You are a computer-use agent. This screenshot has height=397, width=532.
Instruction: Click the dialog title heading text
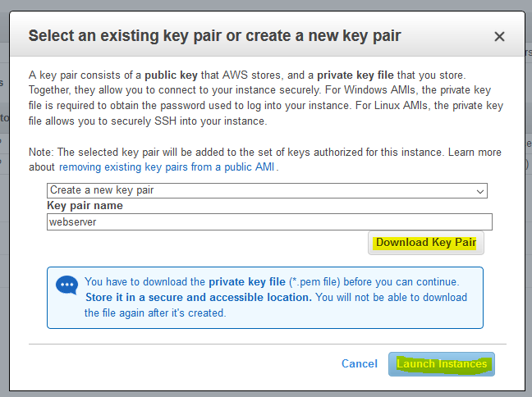[214, 36]
